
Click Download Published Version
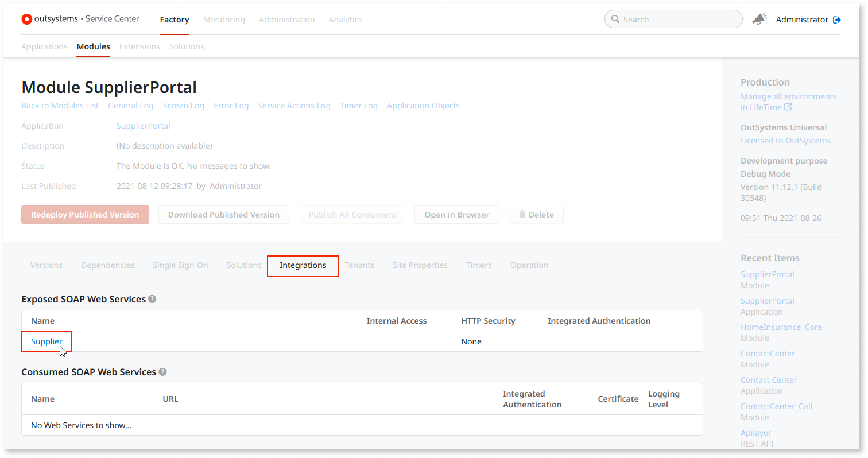point(223,214)
